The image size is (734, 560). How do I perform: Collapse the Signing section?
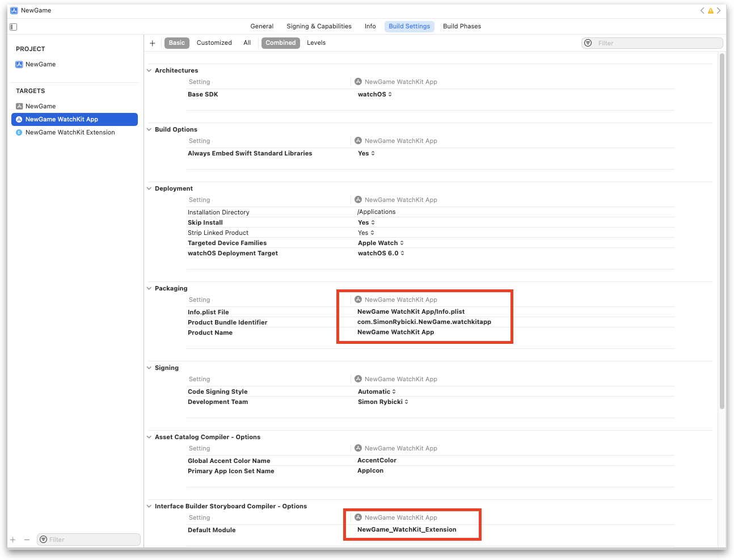[149, 368]
